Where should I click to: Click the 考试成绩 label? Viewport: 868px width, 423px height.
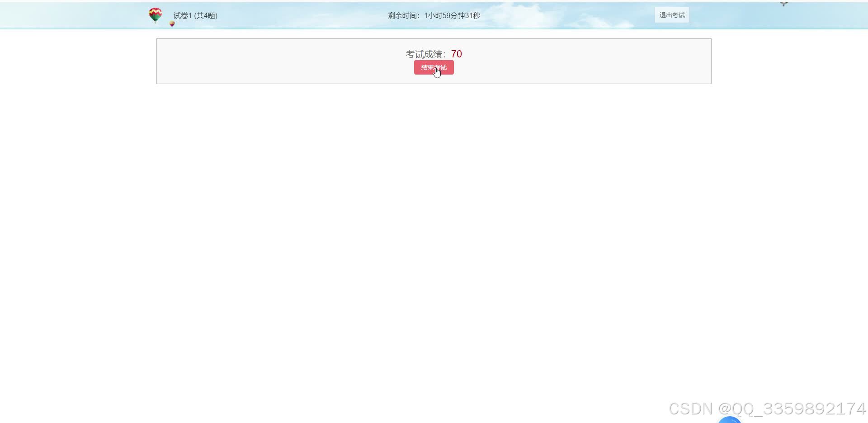pyautogui.click(x=426, y=54)
